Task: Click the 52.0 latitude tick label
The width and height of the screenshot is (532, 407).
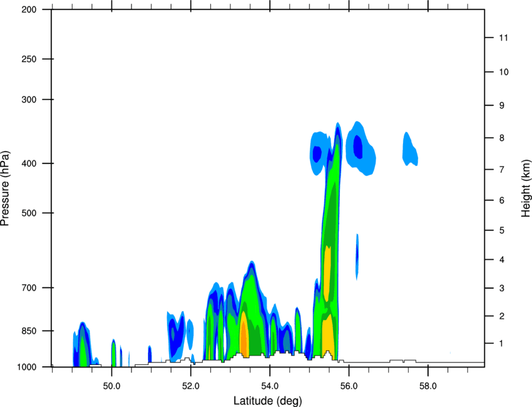Action: (x=191, y=386)
